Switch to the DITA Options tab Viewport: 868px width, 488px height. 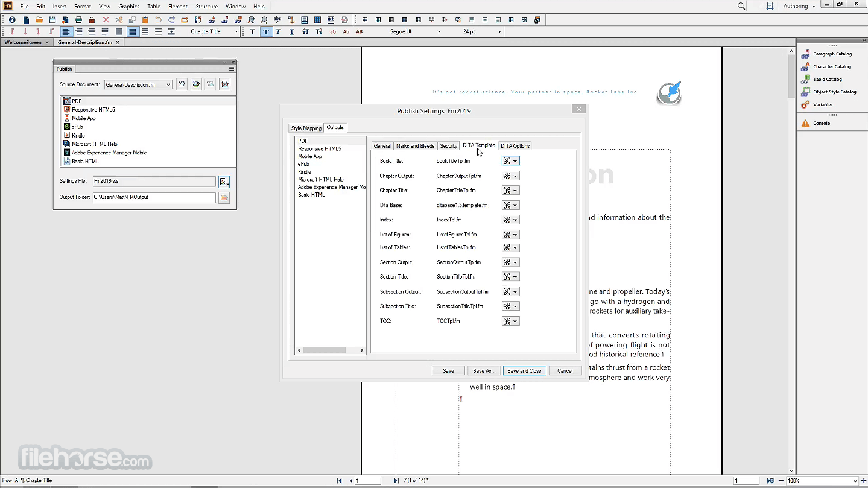[515, 146]
